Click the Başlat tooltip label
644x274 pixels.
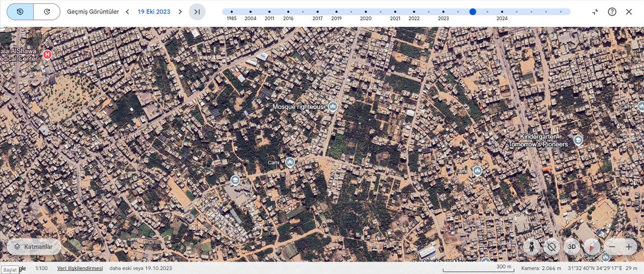(x=9, y=270)
